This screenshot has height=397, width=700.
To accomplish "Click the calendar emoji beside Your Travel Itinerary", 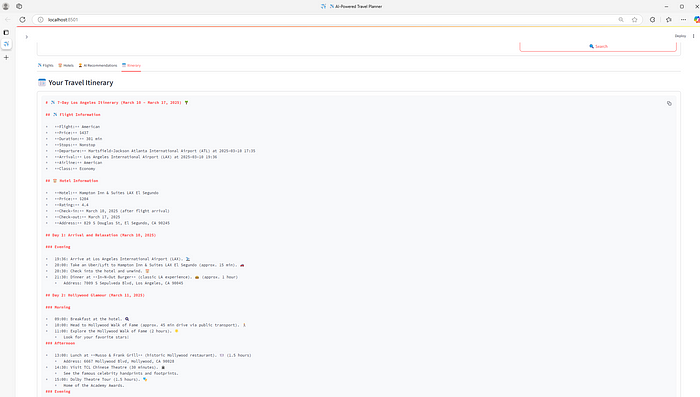I will [x=42, y=83].
